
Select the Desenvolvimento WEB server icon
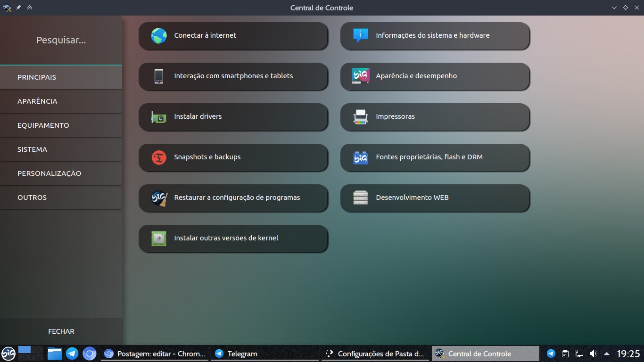coord(360,197)
